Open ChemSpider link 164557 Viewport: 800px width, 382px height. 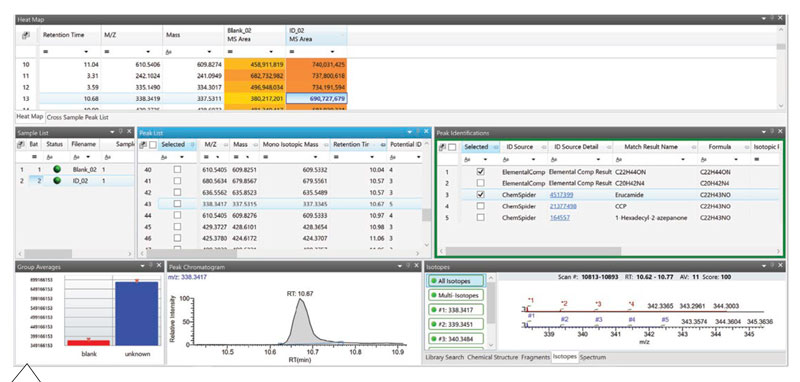[560, 217]
